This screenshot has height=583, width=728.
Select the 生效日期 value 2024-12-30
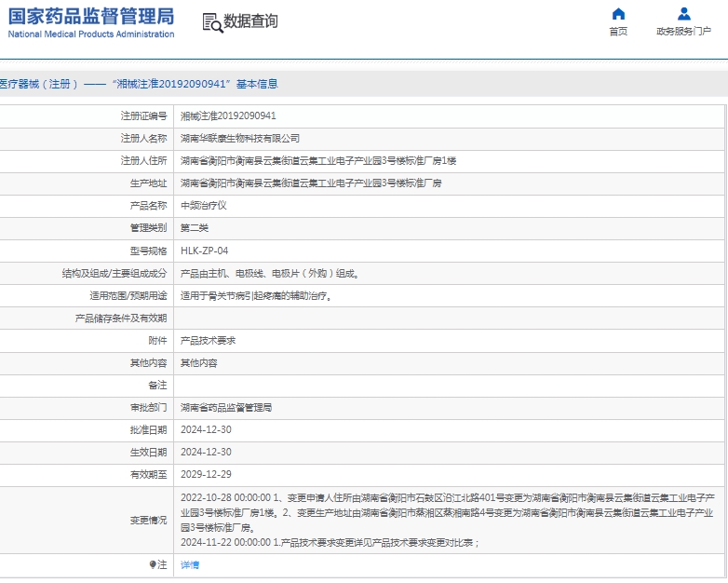point(206,452)
